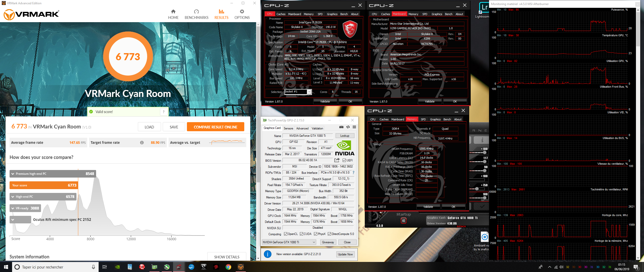Click Update Now for GPU-Z
Screen dimensions: 644x272
click(345, 254)
